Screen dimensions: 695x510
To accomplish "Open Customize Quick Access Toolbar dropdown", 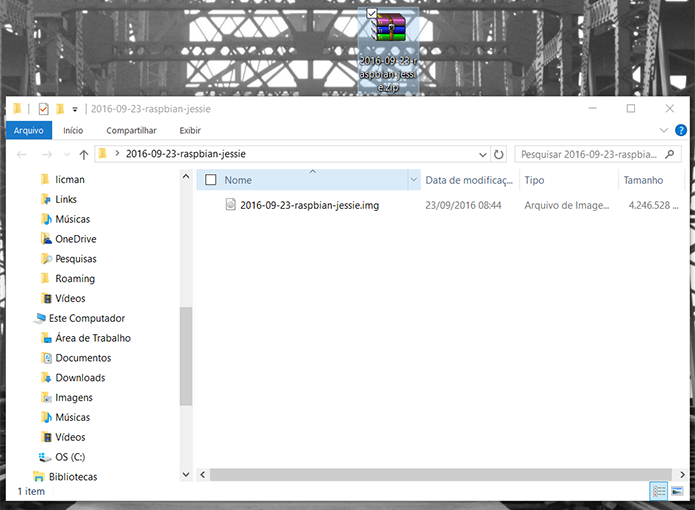I will [75, 109].
